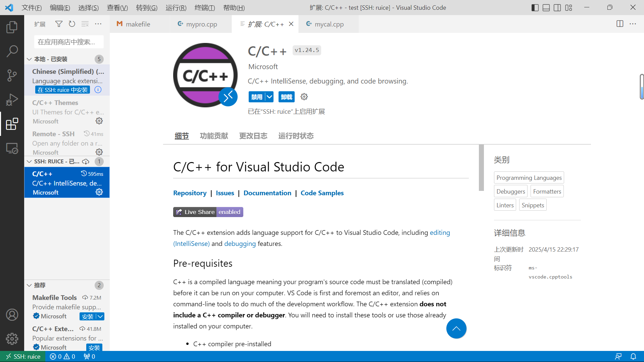Filter extensions with the funnel icon
Viewport: 644px width, 362px height.
point(59,24)
